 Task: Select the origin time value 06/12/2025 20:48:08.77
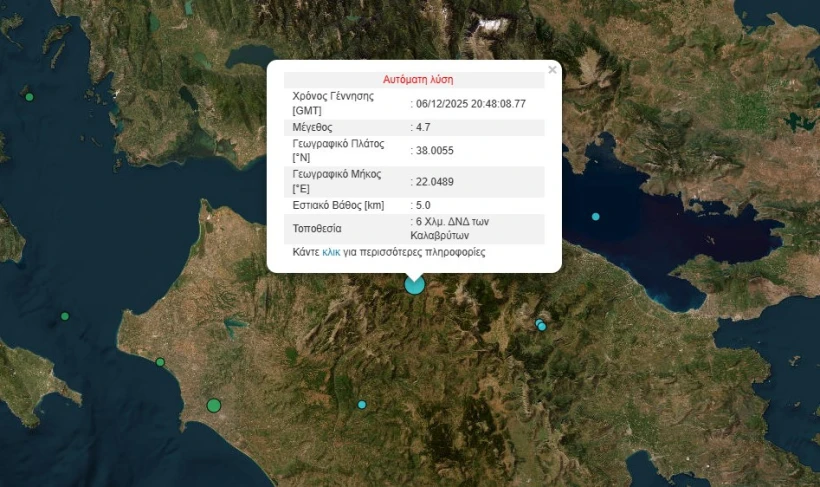point(471,104)
